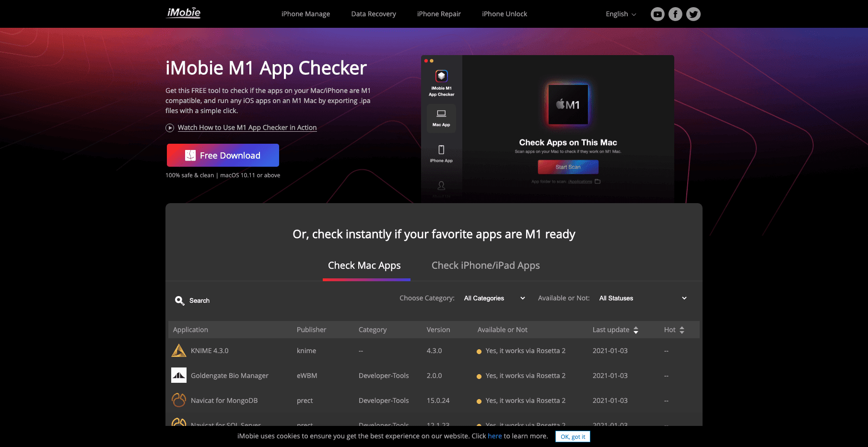Open the All Statuses dropdown
868x447 pixels.
pos(643,298)
